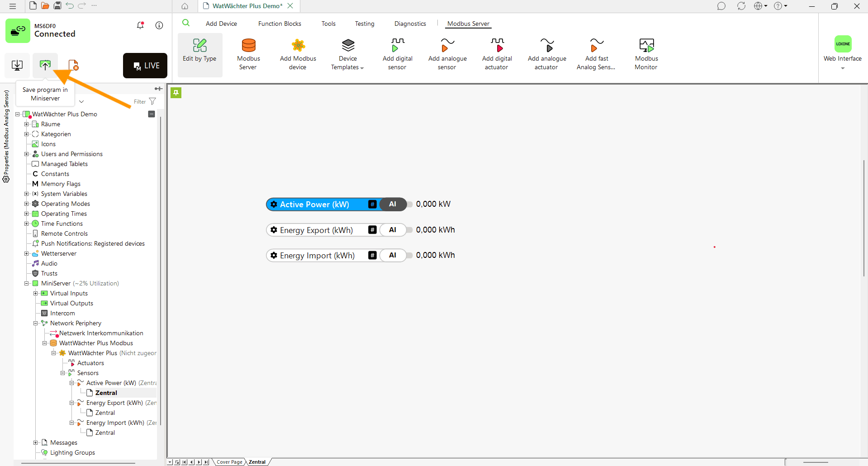The height and width of the screenshot is (466, 868).
Task: Create a new document
Action: click(x=33, y=6)
